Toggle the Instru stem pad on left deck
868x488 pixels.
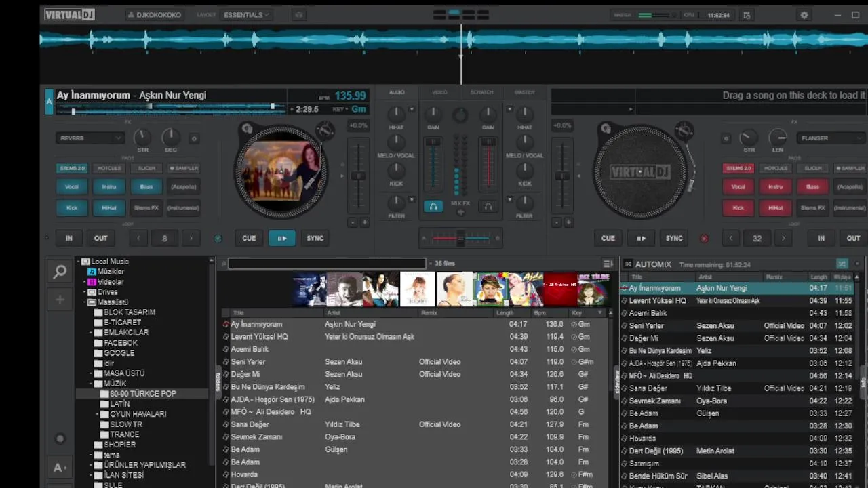pyautogui.click(x=109, y=187)
